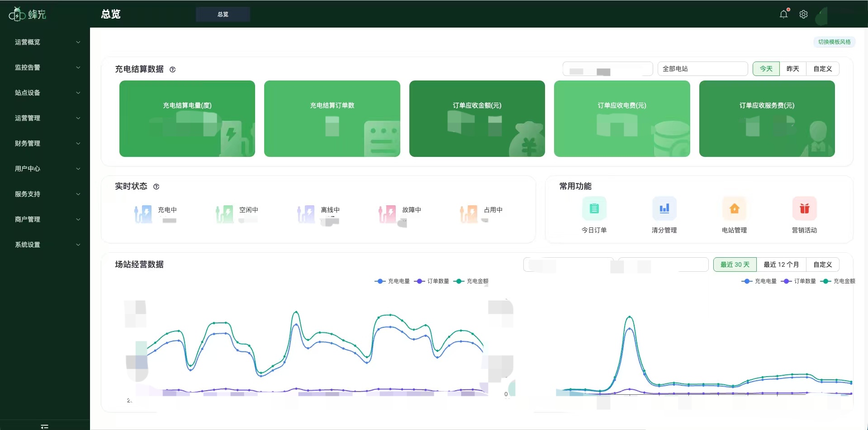This screenshot has width=868, height=430.
Task: Click the 切换模板风格 button
Action: click(834, 42)
